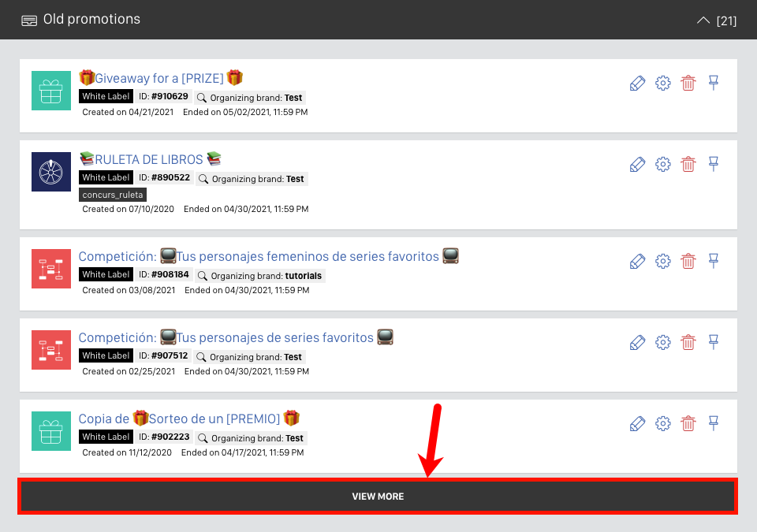Open Copia de Sorteo de un [PREMIO] link
The height and width of the screenshot is (532, 757).
click(x=189, y=418)
